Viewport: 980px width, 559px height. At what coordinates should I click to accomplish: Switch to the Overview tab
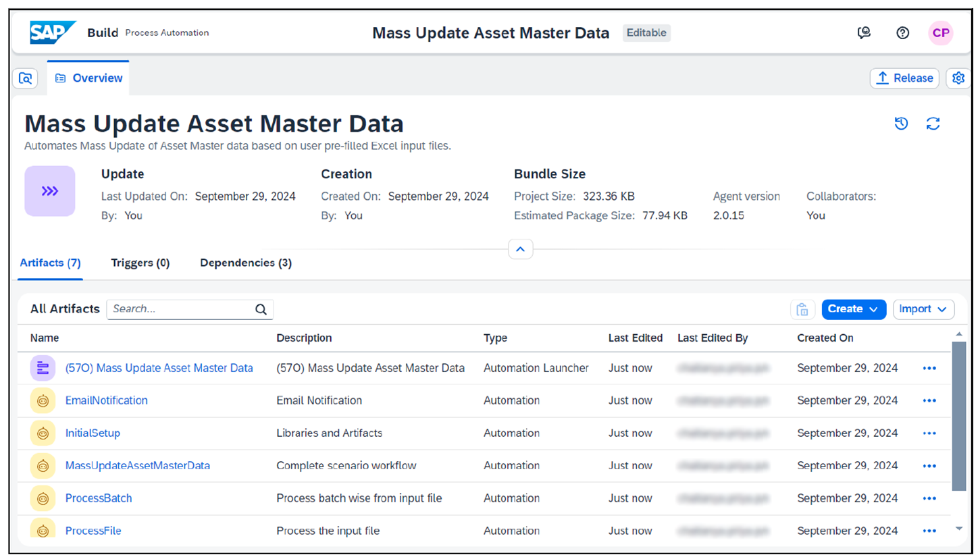(88, 78)
